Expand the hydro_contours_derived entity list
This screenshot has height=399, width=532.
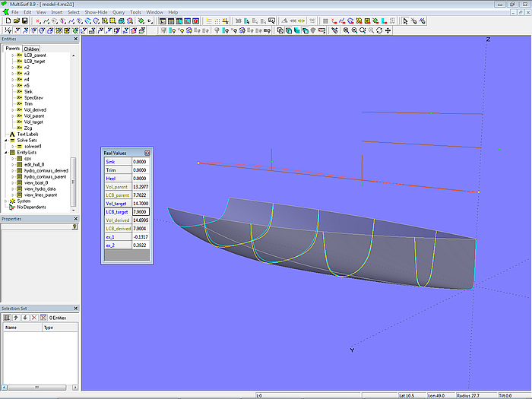point(12,170)
